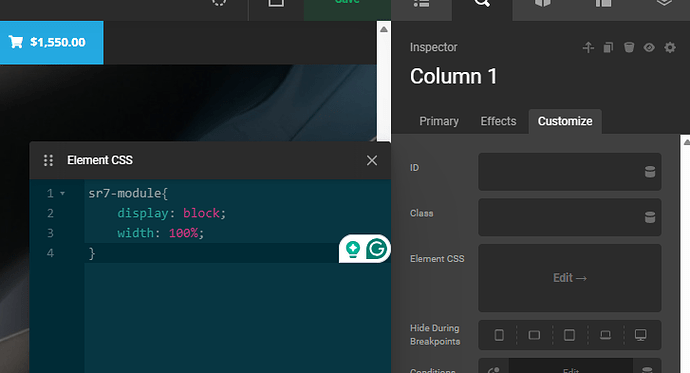Click the "display" property in CSS code
The image size is (690, 373).
pyautogui.click(x=143, y=213)
